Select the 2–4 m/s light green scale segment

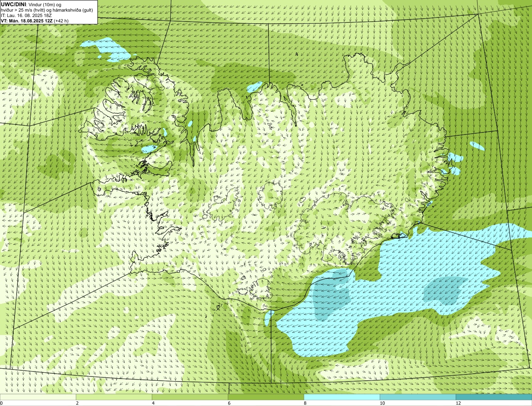[114, 397]
